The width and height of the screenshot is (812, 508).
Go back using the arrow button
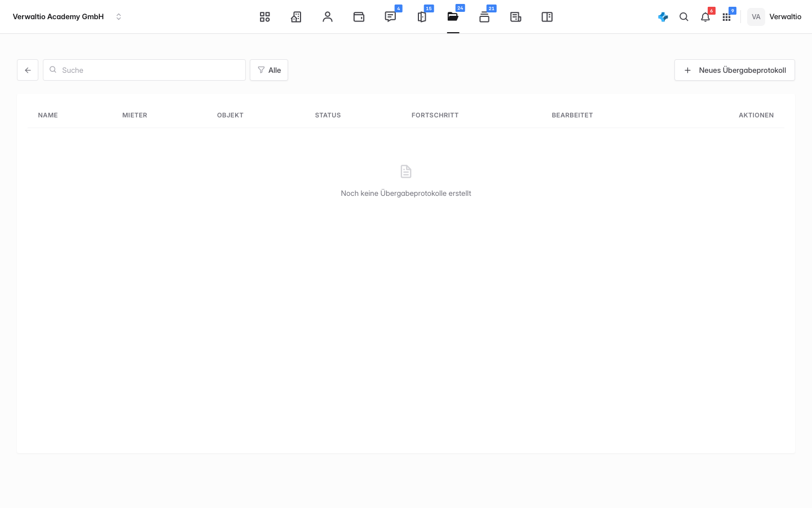(x=28, y=70)
